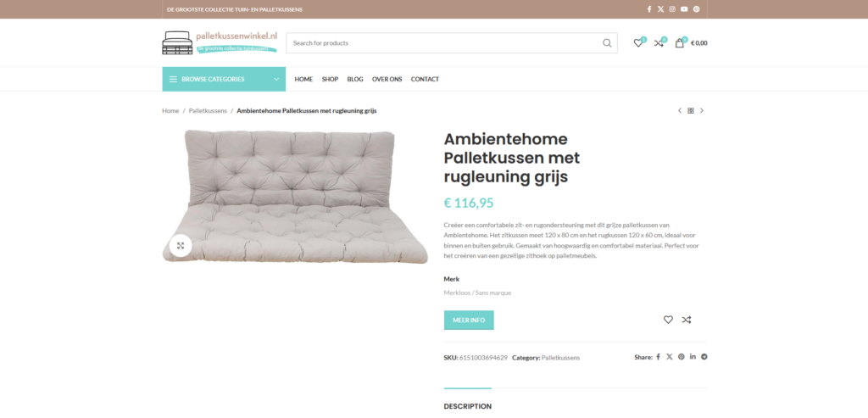Open the compare icon in header

coord(659,43)
